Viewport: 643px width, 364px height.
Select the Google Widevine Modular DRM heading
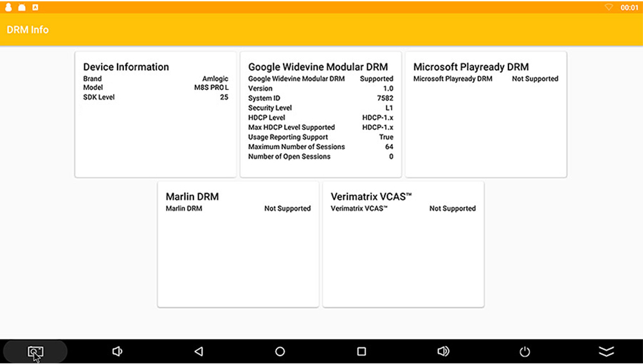click(318, 67)
